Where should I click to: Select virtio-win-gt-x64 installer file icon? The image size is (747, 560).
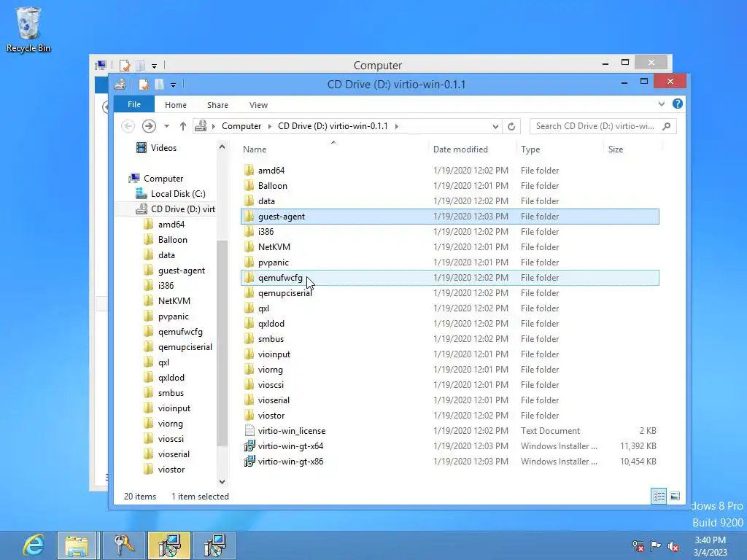[x=249, y=446]
